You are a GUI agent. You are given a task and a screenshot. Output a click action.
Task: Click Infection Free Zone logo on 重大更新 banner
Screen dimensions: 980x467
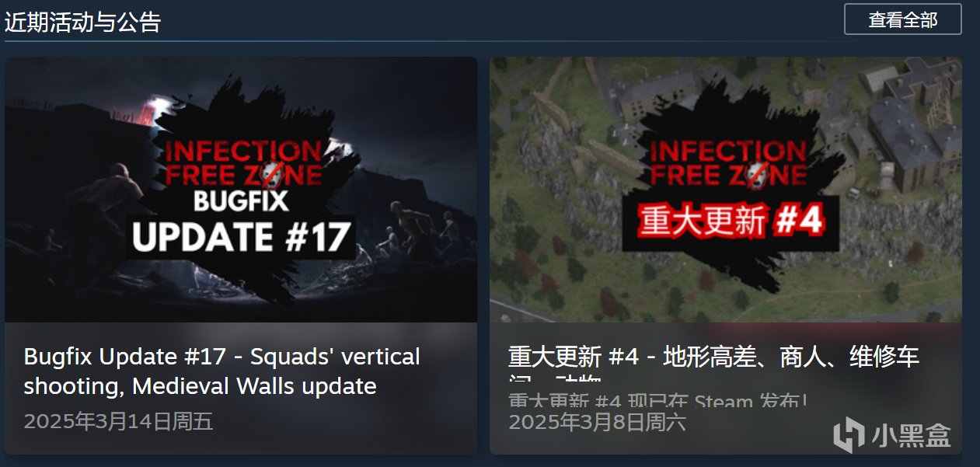(x=727, y=162)
